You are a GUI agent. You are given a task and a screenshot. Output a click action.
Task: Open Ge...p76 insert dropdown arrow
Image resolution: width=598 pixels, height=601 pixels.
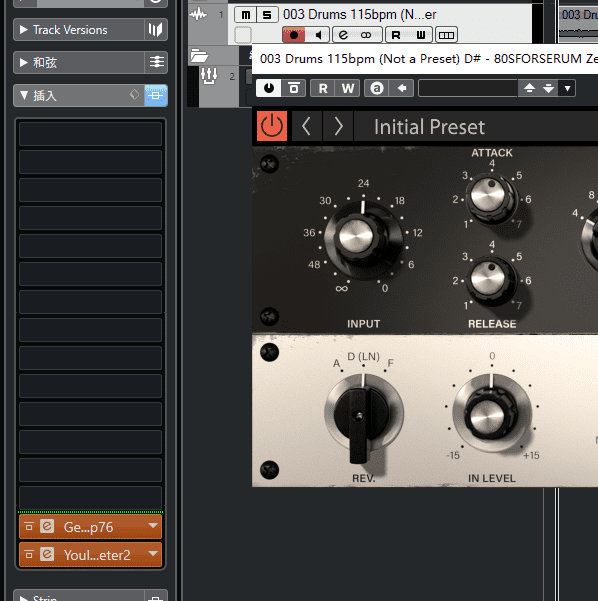tap(153, 525)
